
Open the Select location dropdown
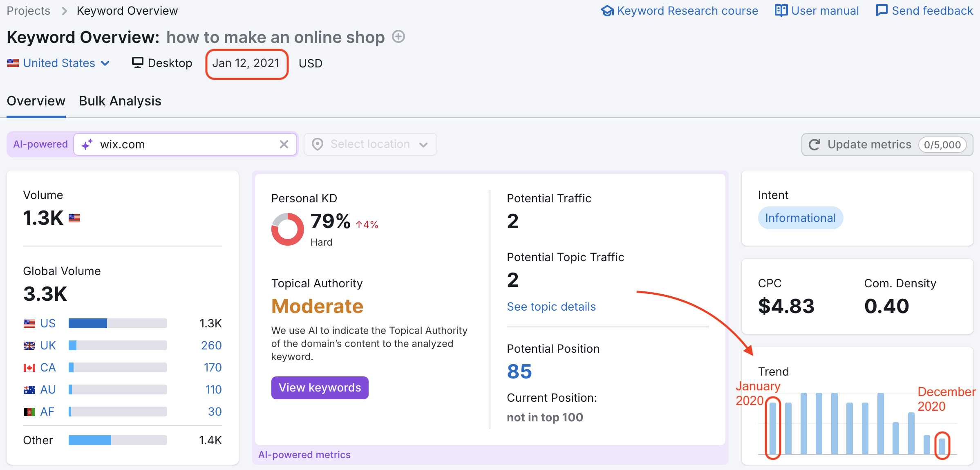click(x=370, y=144)
